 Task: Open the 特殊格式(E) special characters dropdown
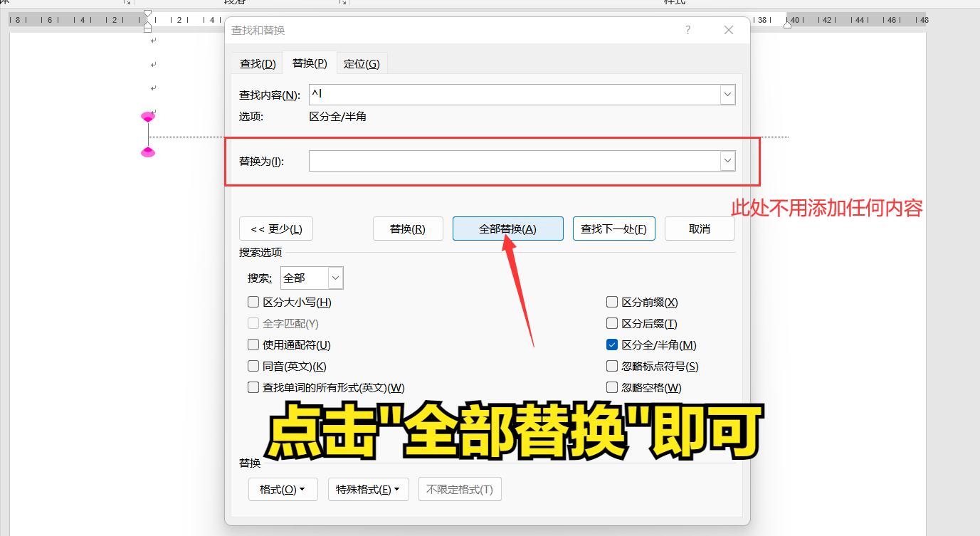[x=368, y=489]
